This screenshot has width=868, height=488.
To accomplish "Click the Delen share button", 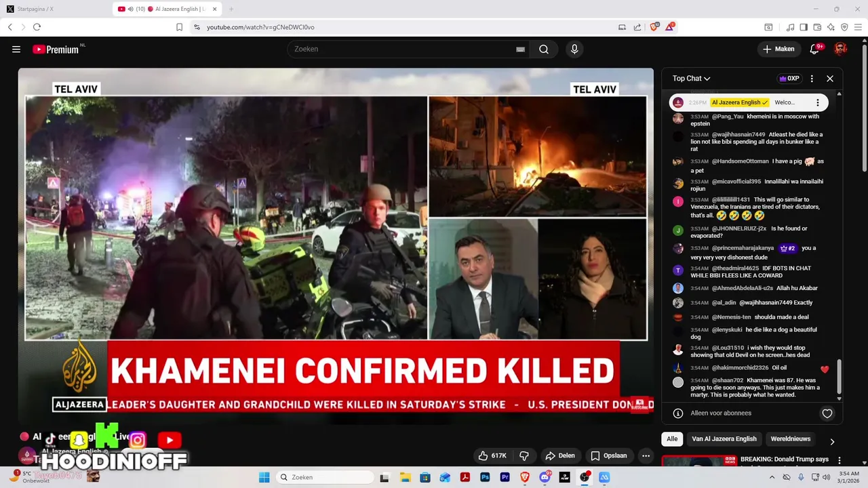I will tap(560, 455).
